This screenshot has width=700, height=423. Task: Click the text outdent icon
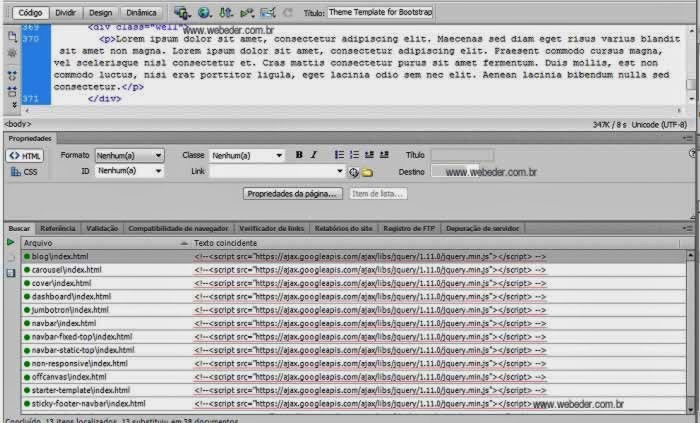(x=369, y=155)
